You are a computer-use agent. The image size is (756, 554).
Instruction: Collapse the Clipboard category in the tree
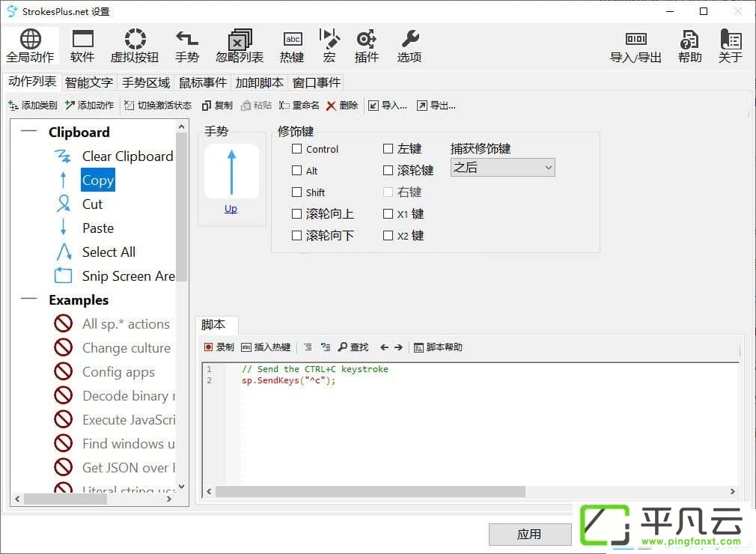(29, 131)
